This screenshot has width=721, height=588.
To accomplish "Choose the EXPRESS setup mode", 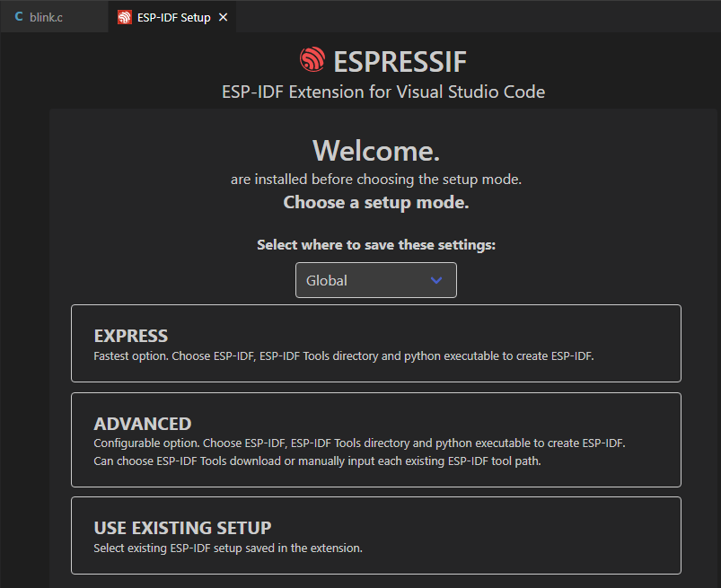I will pos(375,343).
